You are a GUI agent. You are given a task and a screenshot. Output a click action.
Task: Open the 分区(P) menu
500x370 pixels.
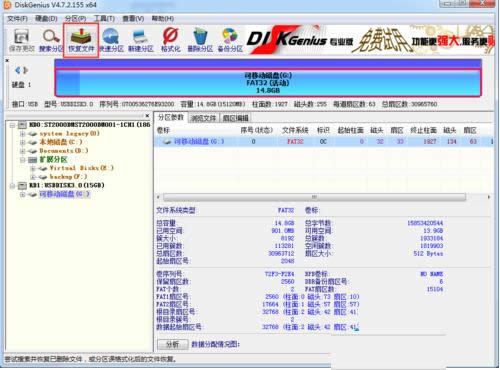[75, 19]
